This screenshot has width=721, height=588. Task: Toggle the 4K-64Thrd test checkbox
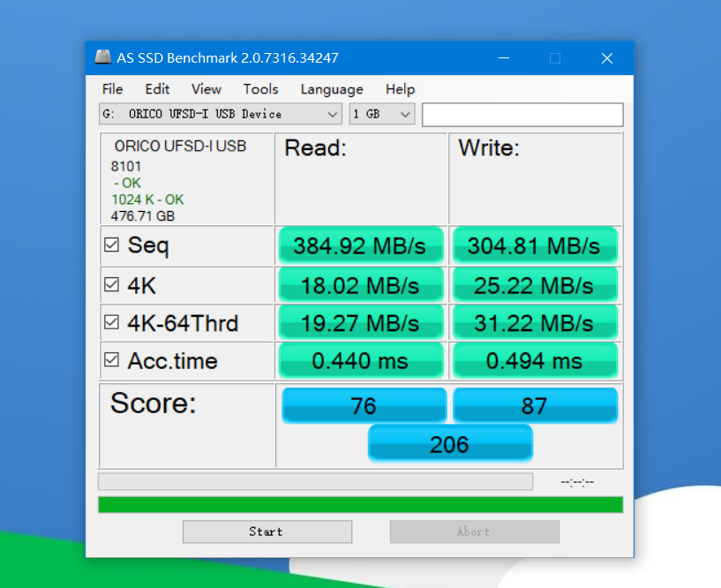pos(111,322)
